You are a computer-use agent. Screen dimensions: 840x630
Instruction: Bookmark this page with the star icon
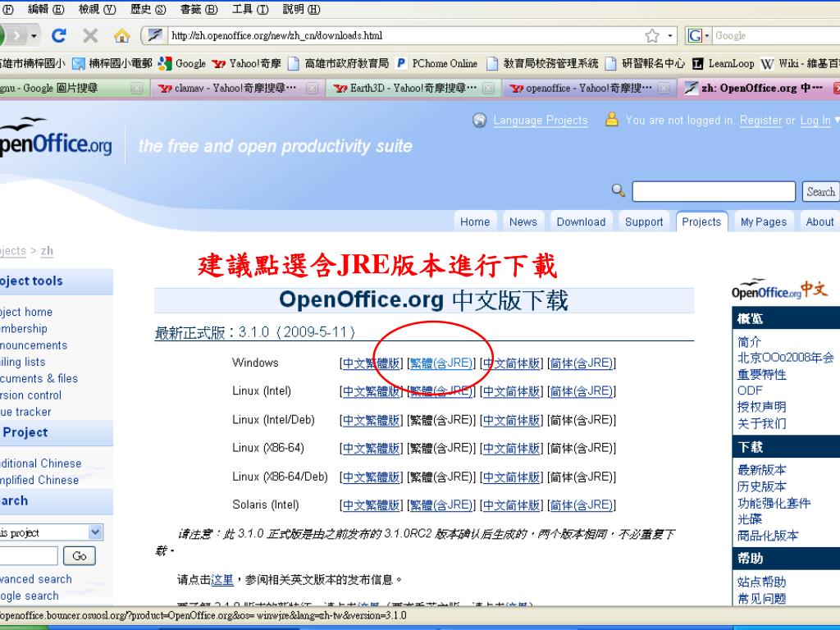coord(652,36)
